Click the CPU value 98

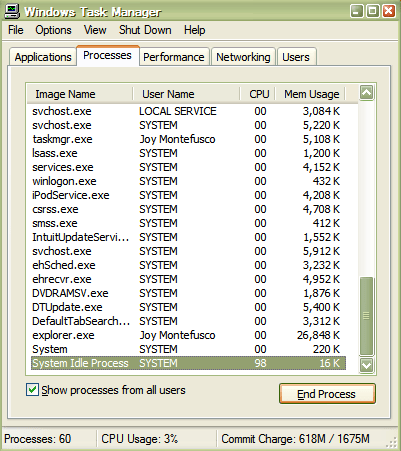coord(260,363)
